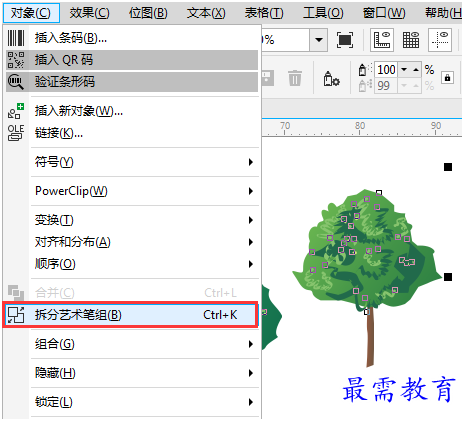Image resolution: width=464 pixels, height=421 pixels.
Task: Click the full-screen preview icon in toolbar
Action: tap(345, 40)
